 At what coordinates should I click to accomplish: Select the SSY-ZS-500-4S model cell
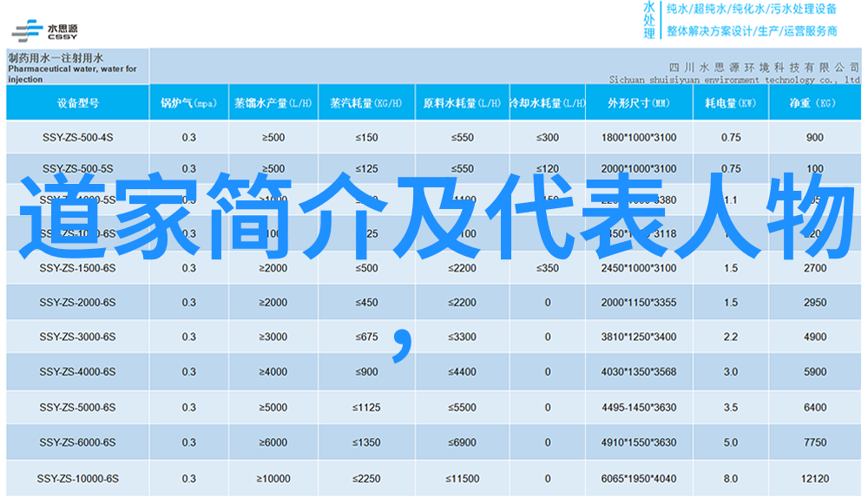pos(76,138)
